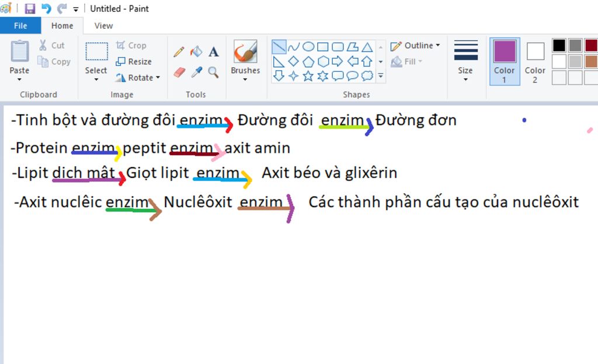
Task: Undo the last action
Action: pyautogui.click(x=46, y=8)
